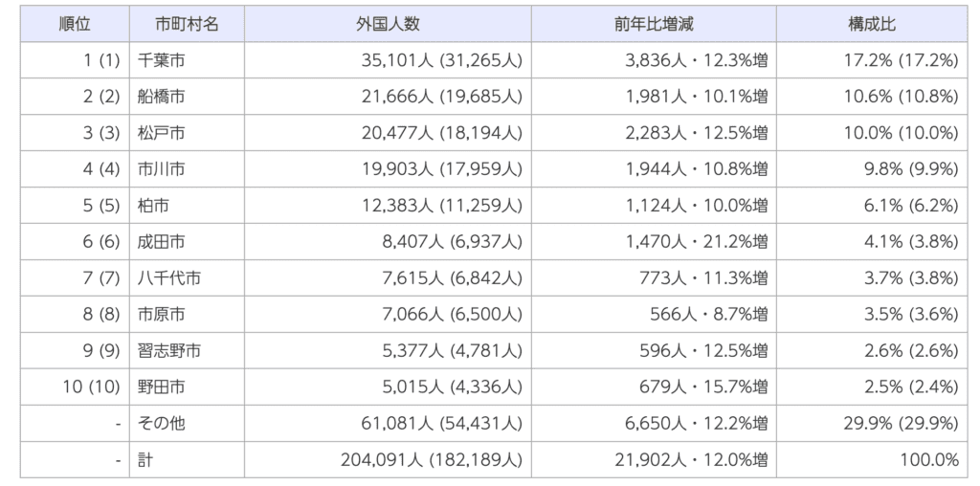Select the 習志野市 cell
The image size is (980, 486).
point(169,351)
